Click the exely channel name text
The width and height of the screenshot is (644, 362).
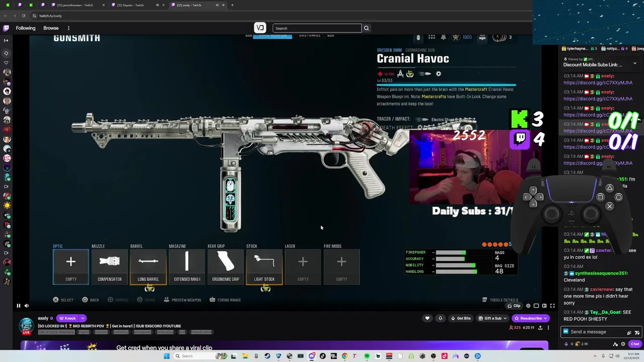pyautogui.click(x=43, y=318)
